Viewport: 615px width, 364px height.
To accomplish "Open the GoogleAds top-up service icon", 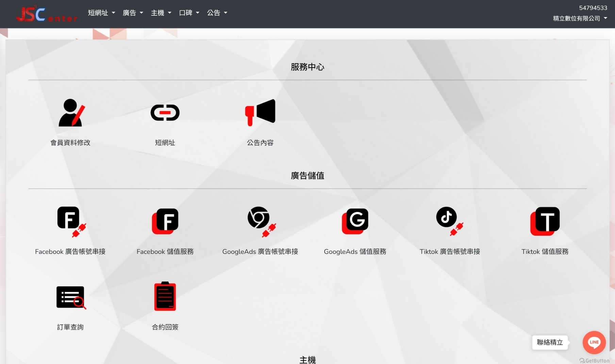I will 355,221.
